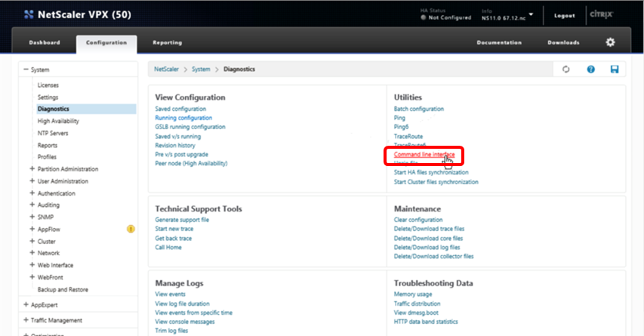Image resolution: width=644 pixels, height=336 pixels.
Task: Open the TraceRoute utility
Action: point(408,137)
